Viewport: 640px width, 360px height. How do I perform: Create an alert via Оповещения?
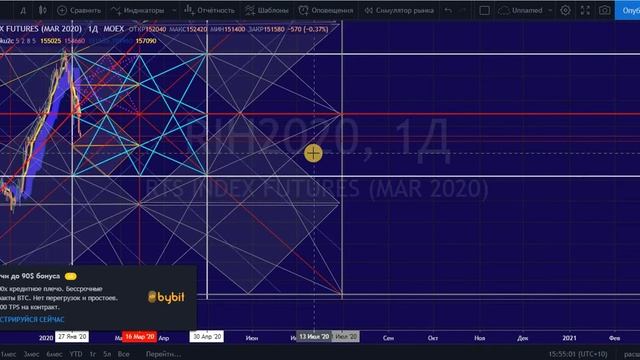click(326, 11)
